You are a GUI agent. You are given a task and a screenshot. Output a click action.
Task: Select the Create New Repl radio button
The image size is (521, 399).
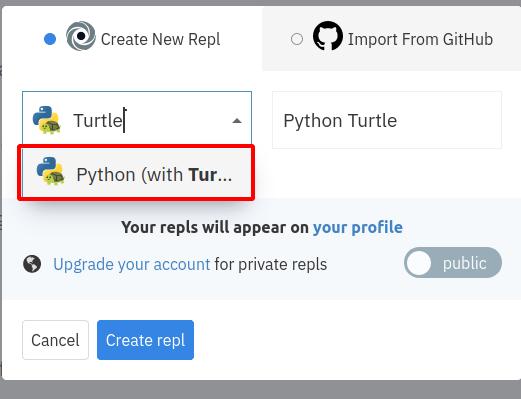click(x=50, y=39)
